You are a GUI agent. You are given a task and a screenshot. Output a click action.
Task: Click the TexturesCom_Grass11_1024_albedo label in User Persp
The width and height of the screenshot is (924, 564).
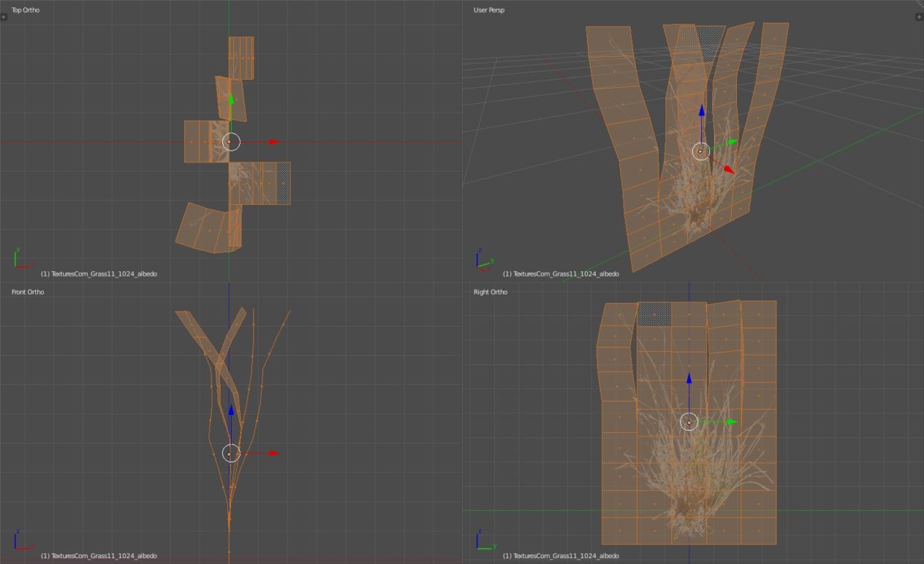562,273
